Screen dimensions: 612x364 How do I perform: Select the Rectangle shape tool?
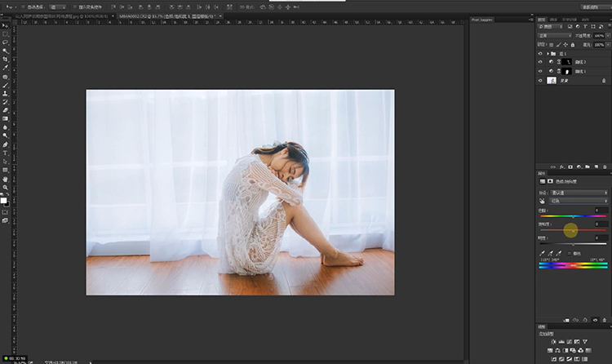[5, 170]
